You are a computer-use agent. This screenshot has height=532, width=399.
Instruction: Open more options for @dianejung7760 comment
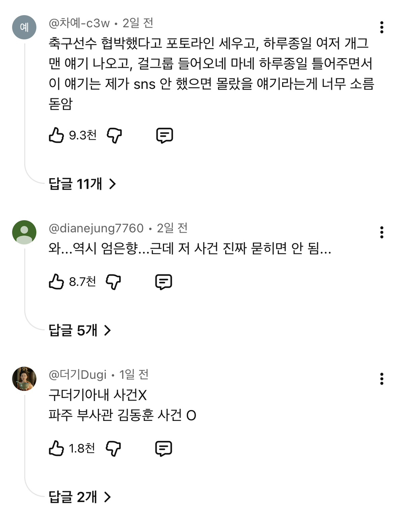(x=381, y=232)
